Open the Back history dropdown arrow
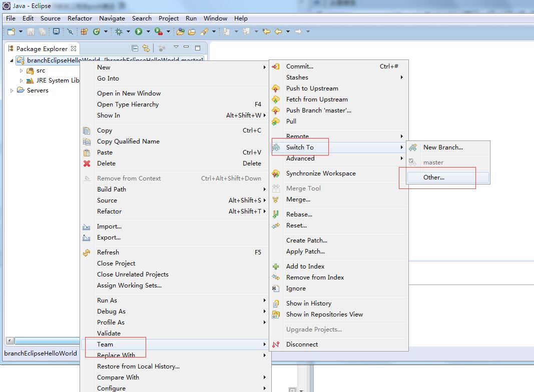This screenshot has height=392, width=534. [288, 31]
